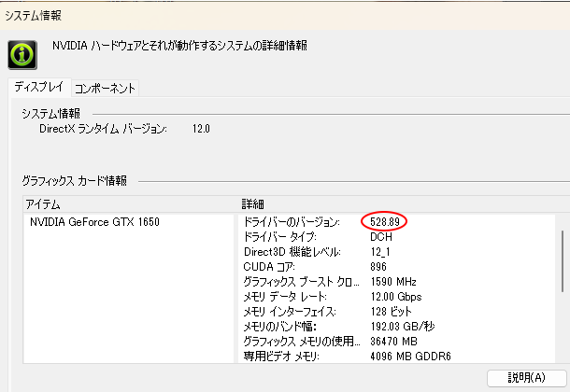Select the 192.03 GB/秒 value
The height and width of the screenshot is (392, 570).
403,327
